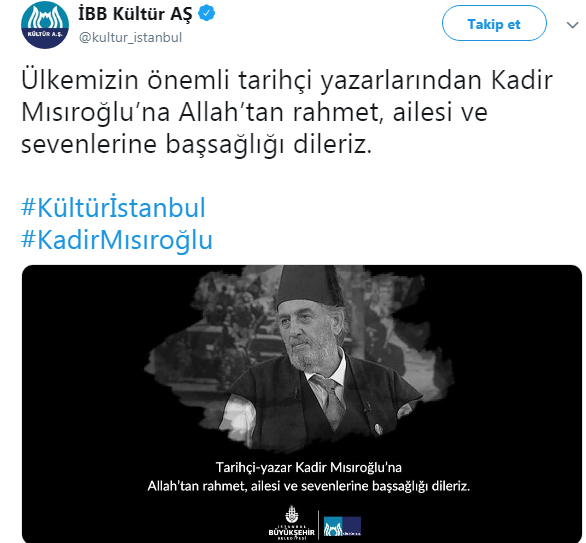Click the 'sevenlerine başsağlığı dileriz' tweet line
The height and width of the screenshot is (543, 586).
click(x=197, y=144)
